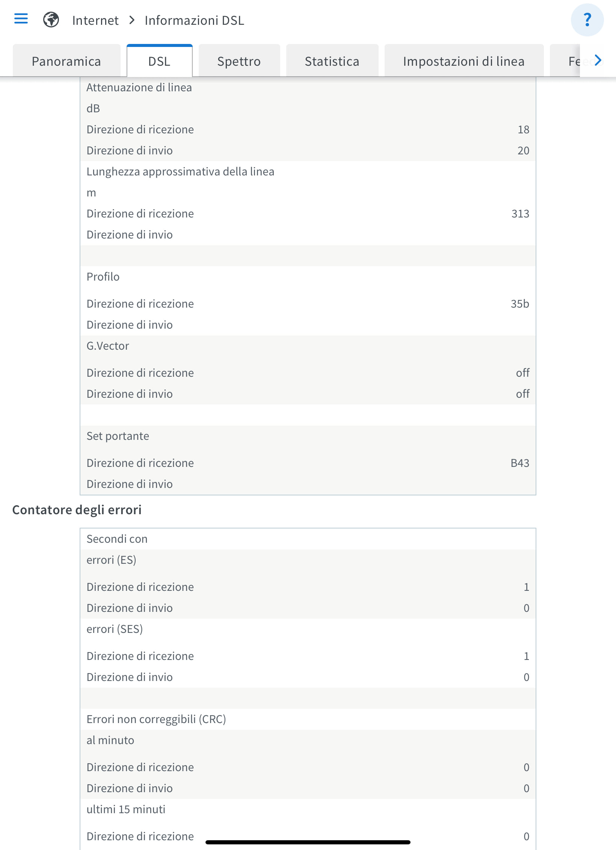616x850 pixels.
Task: Open Impostazioni di linea tab
Action: point(464,61)
